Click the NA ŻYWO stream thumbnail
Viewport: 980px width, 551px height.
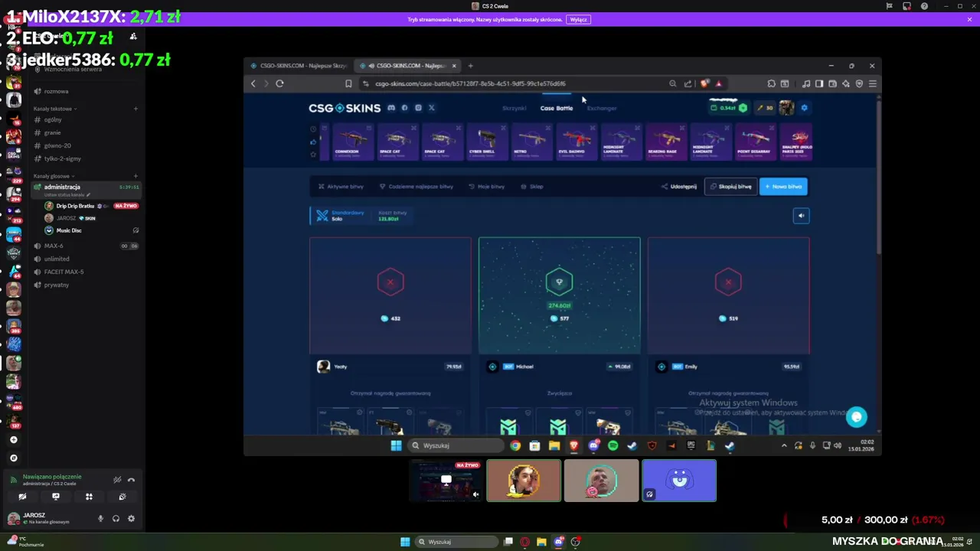(446, 481)
